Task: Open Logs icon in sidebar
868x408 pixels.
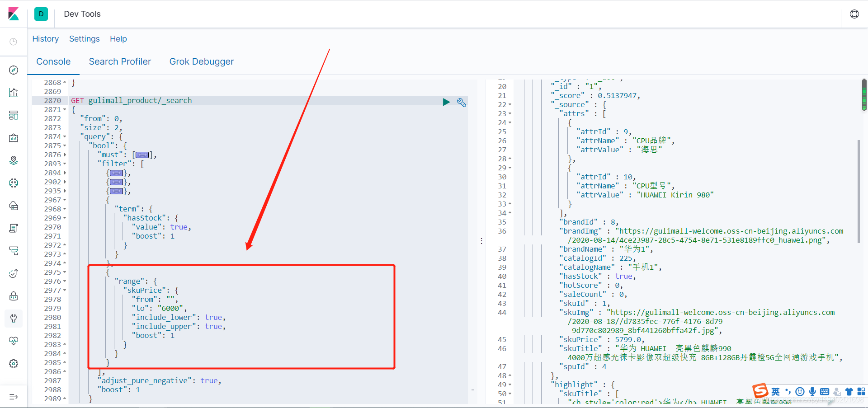Action: coord(14,228)
